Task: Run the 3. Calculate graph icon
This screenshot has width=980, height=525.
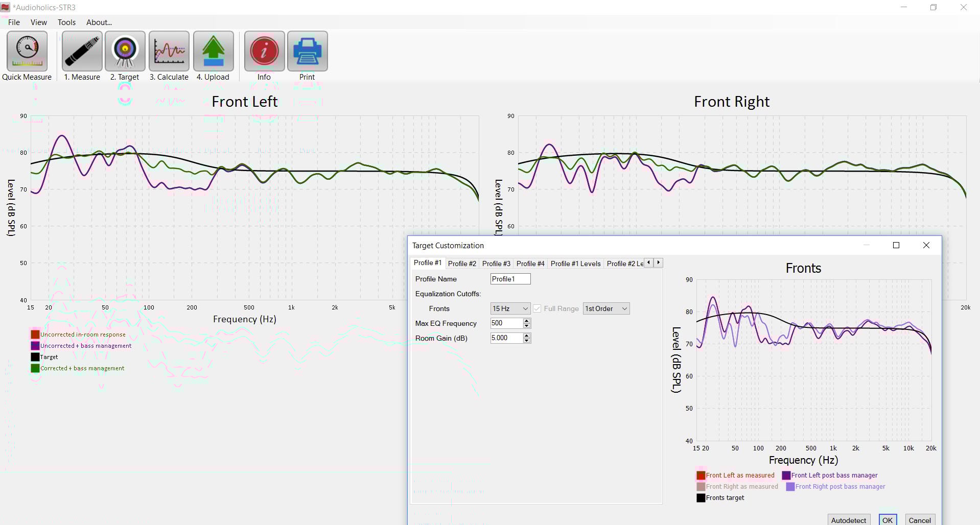Action: coord(169,52)
